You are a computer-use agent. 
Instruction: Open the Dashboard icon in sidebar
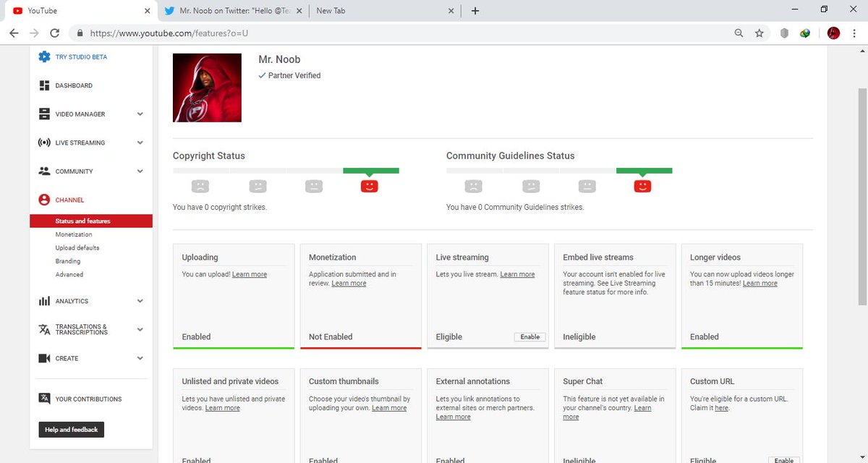click(x=44, y=85)
